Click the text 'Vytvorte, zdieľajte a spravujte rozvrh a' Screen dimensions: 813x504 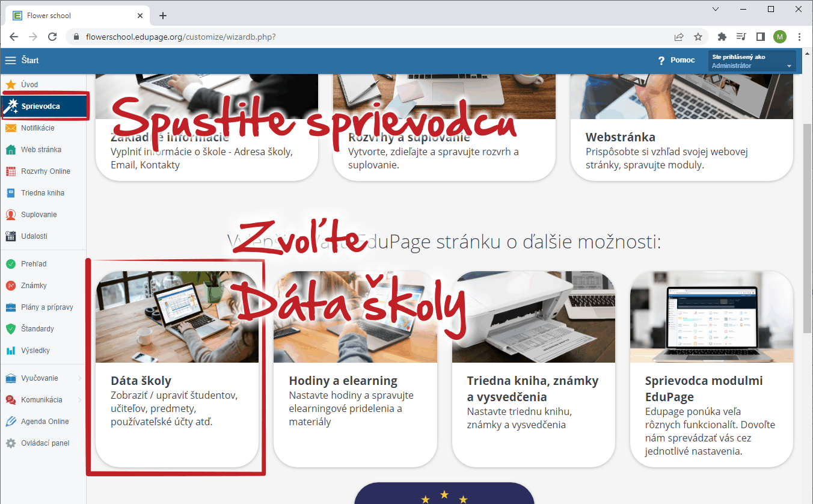pyautogui.click(x=433, y=151)
